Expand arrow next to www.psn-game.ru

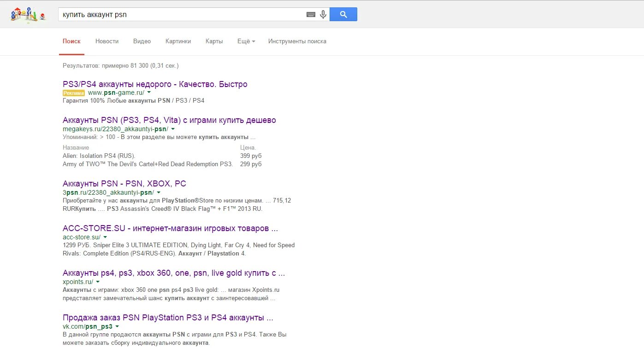tap(149, 93)
